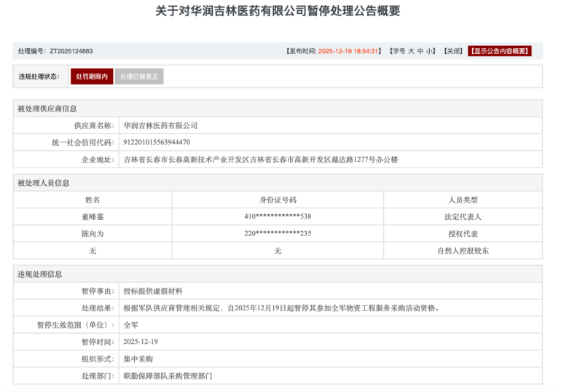The width and height of the screenshot is (561, 392).
Task: Click the 被处理人员信息 section header
Action: tap(44, 183)
